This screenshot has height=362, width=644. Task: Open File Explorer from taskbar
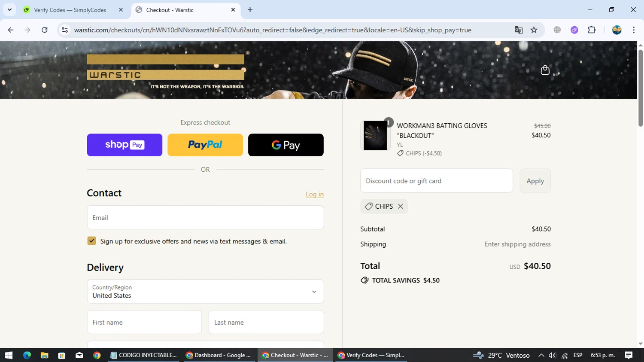click(x=44, y=355)
